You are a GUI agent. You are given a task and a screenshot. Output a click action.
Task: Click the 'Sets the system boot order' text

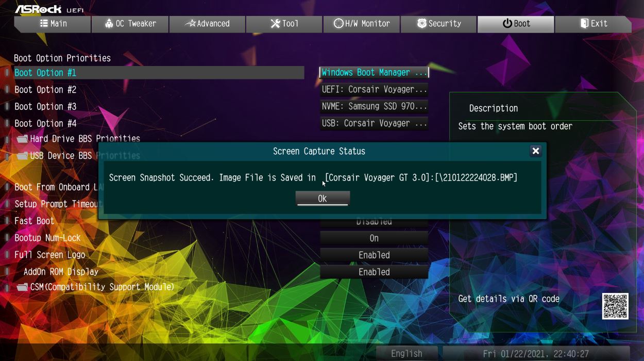tap(515, 126)
